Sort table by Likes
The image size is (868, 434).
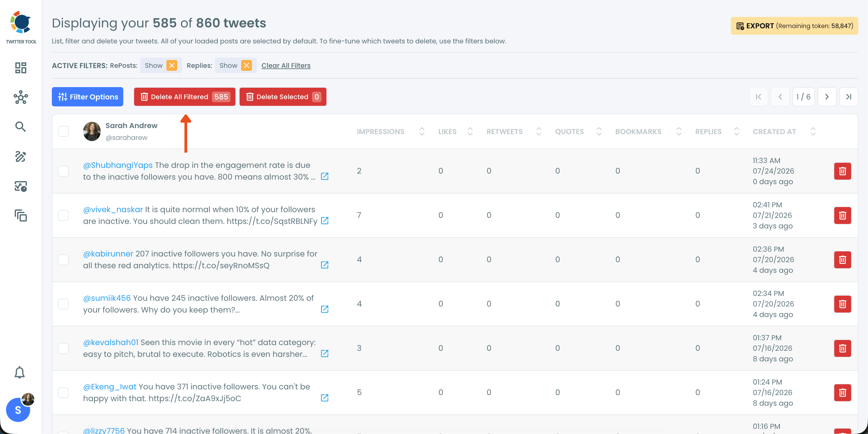(470, 131)
